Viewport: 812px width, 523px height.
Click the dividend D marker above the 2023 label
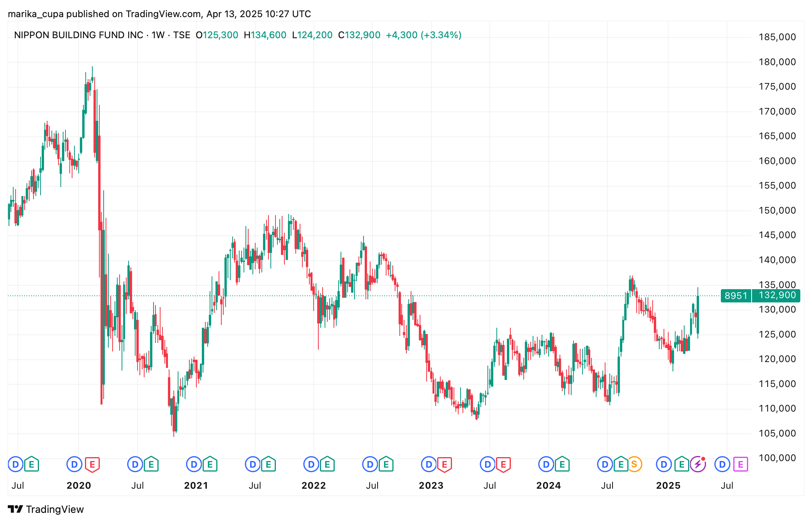click(x=429, y=464)
